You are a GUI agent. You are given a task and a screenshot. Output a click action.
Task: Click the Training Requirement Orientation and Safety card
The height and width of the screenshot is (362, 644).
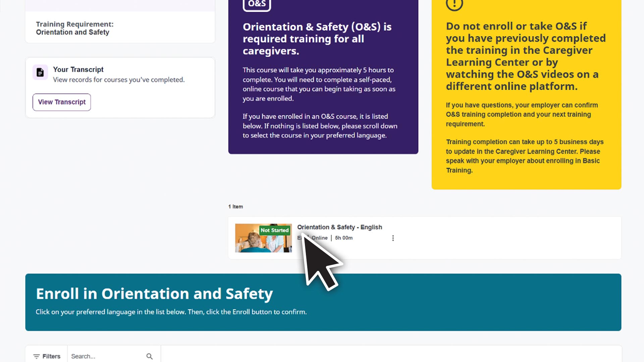pyautogui.click(x=120, y=28)
